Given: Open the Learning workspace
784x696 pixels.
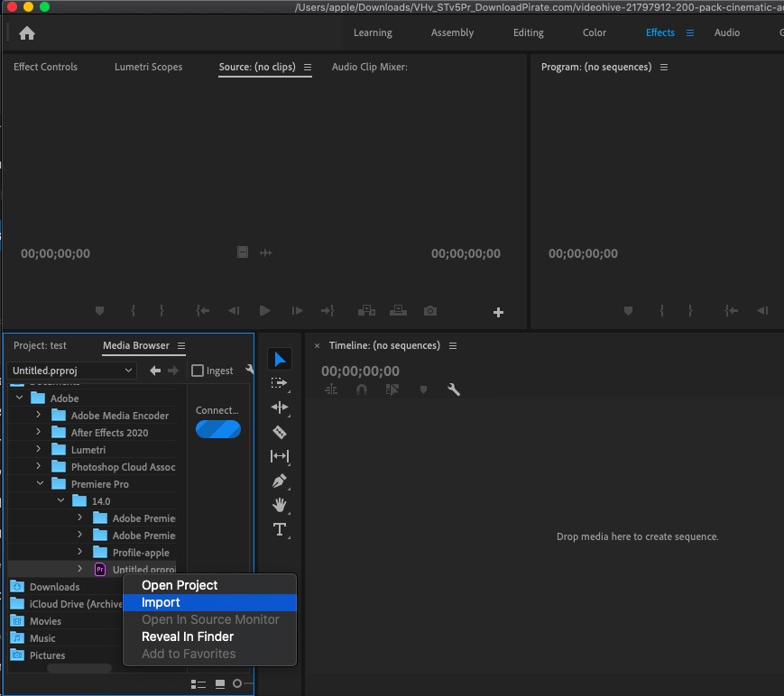Looking at the screenshot, I should [373, 33].
